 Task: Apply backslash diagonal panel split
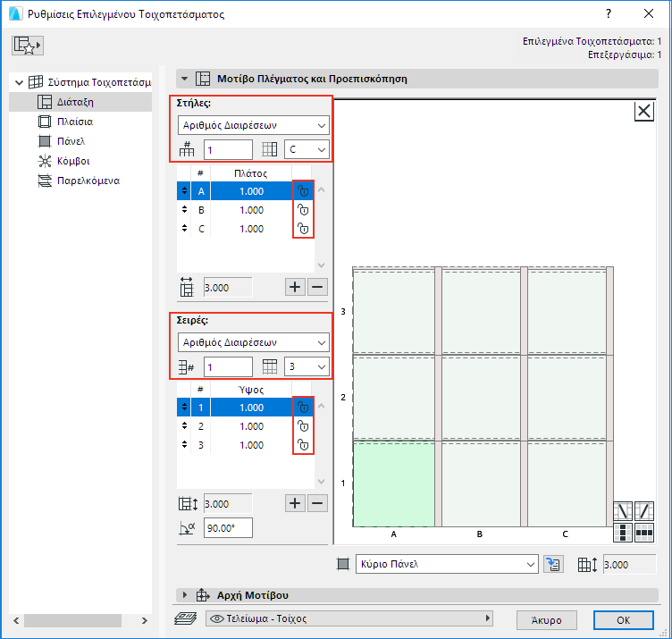pos(623,511)
